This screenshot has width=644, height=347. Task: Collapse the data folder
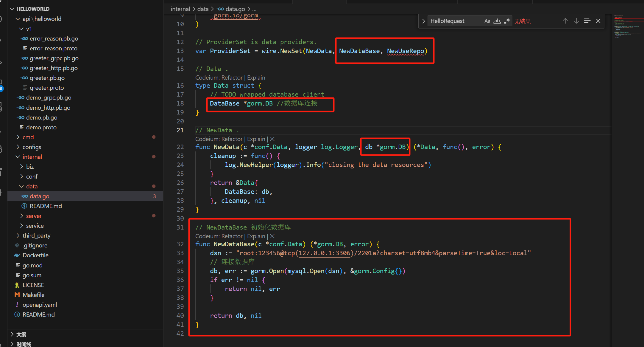tap(21, 186)
